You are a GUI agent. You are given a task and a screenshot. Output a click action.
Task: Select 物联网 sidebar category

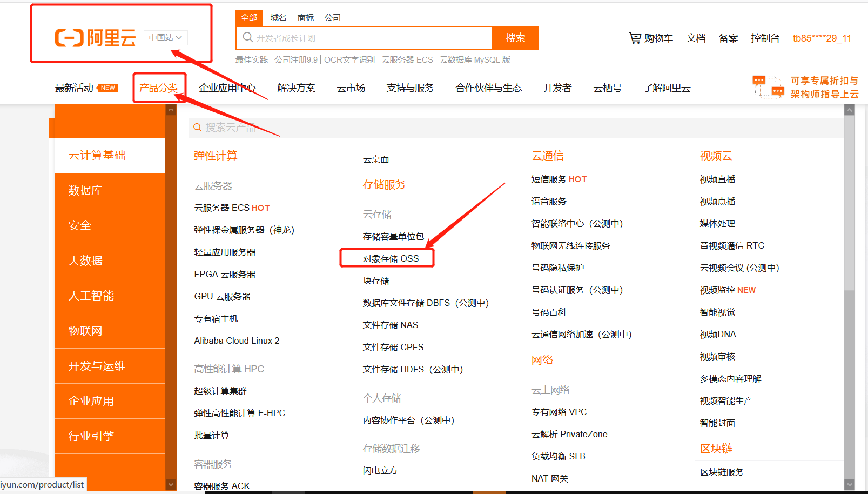coord(110,331)
